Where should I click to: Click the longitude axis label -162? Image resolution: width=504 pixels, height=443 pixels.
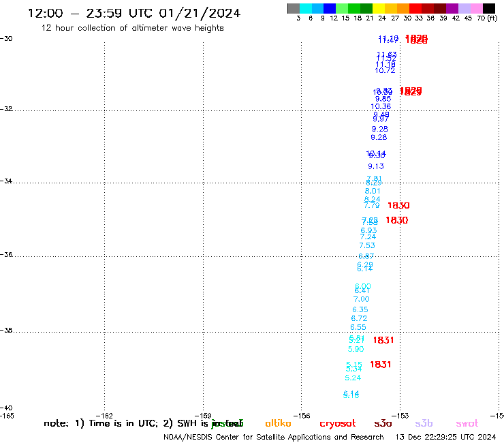(104, 416)
